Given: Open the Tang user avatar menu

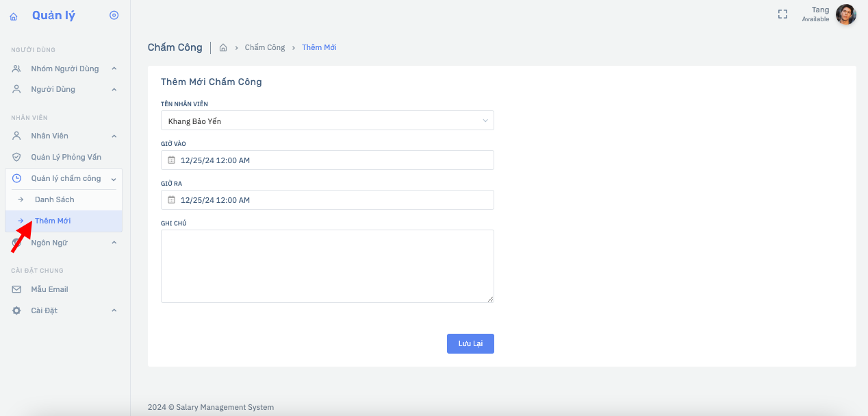Looking at the screenshot, I should coord(845,14).
